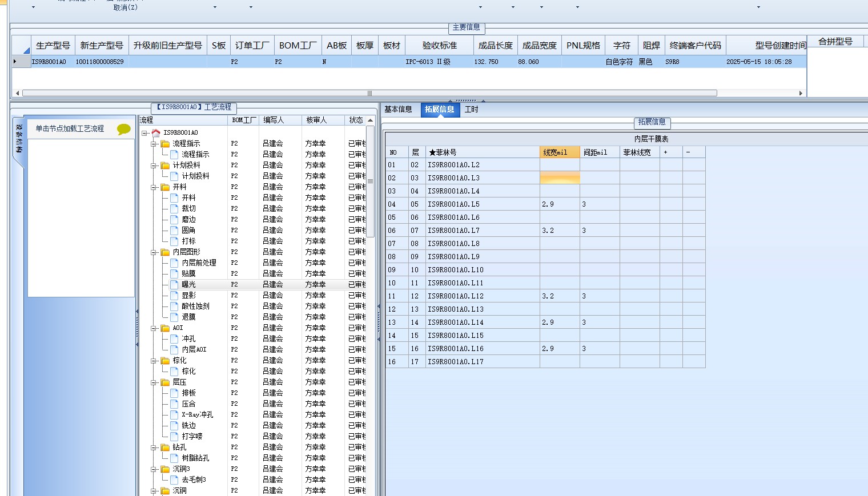
Task: Click the document icon beside X-Ray冲孔
Action: [x=174, y=414]
